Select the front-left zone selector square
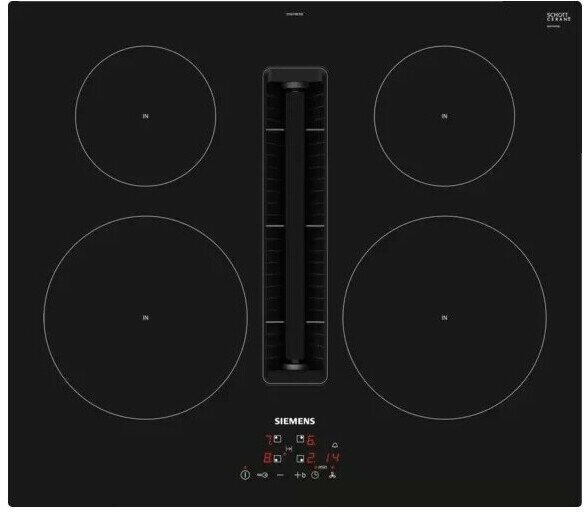Screen dimensions: 584x512 point(277,458)
